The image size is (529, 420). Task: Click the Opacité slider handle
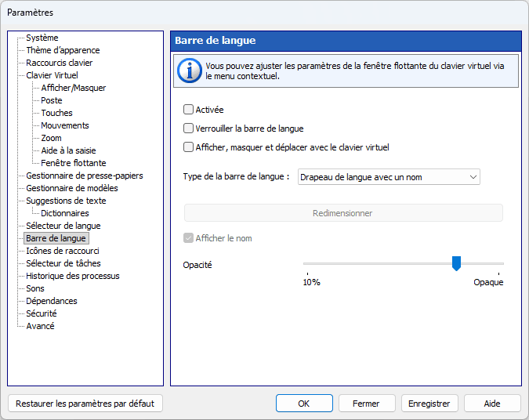(456, 263)
